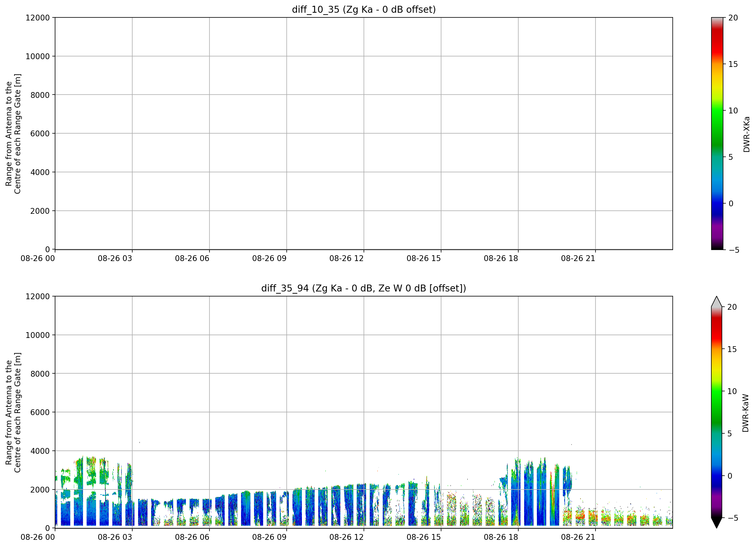756x547 pixels.
Task: Click the "10000" y-tick label of diff_35_94 plot
Action: (x=38, y=335)
